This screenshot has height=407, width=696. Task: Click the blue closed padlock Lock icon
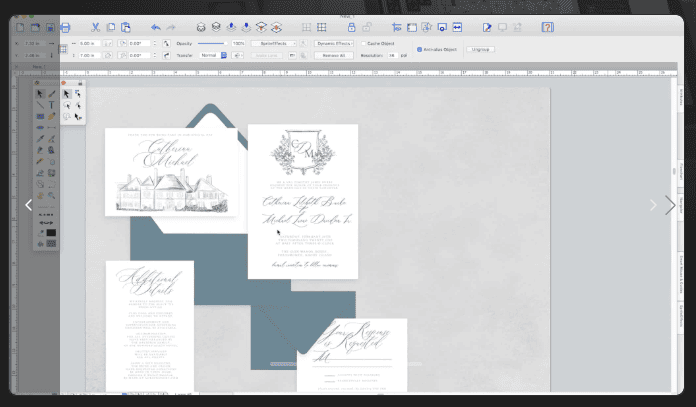[352, 28]
